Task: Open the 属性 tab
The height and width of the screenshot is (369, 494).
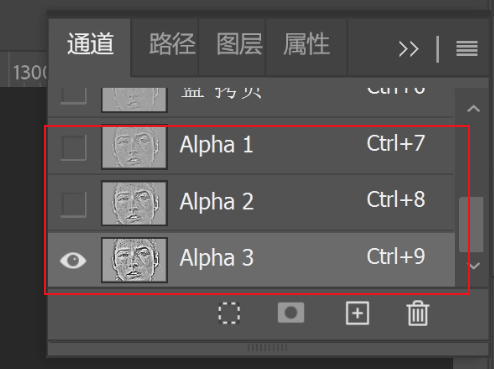Action: click(x=307, y=44)
